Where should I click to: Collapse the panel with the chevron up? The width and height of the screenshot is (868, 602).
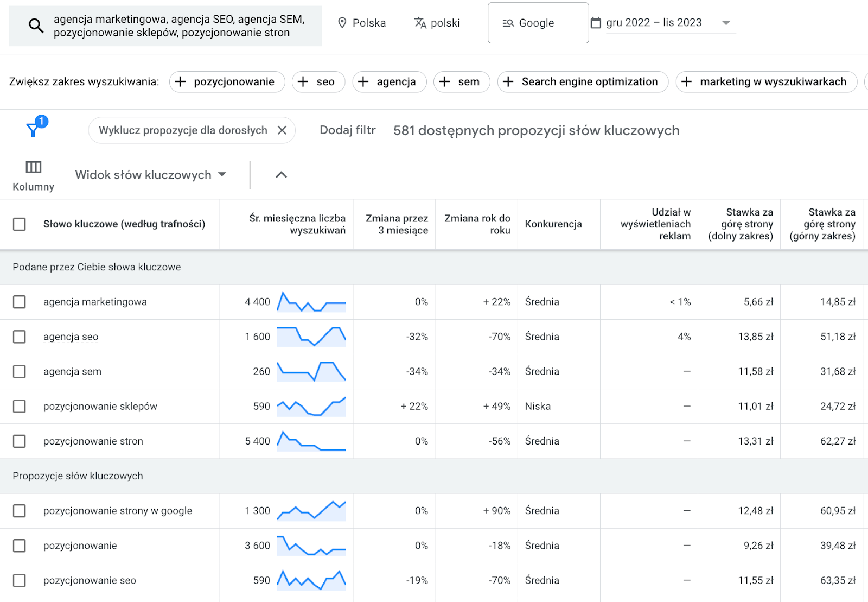[281, 175]
